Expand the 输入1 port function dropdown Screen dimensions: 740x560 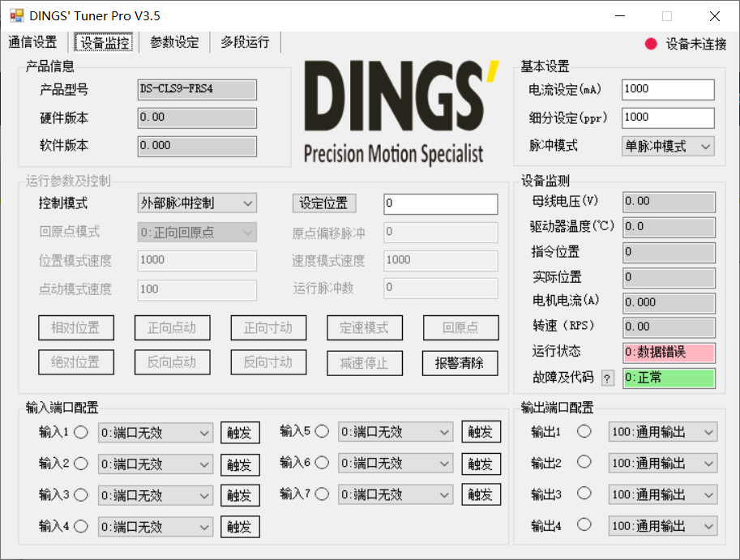point(156,433)
